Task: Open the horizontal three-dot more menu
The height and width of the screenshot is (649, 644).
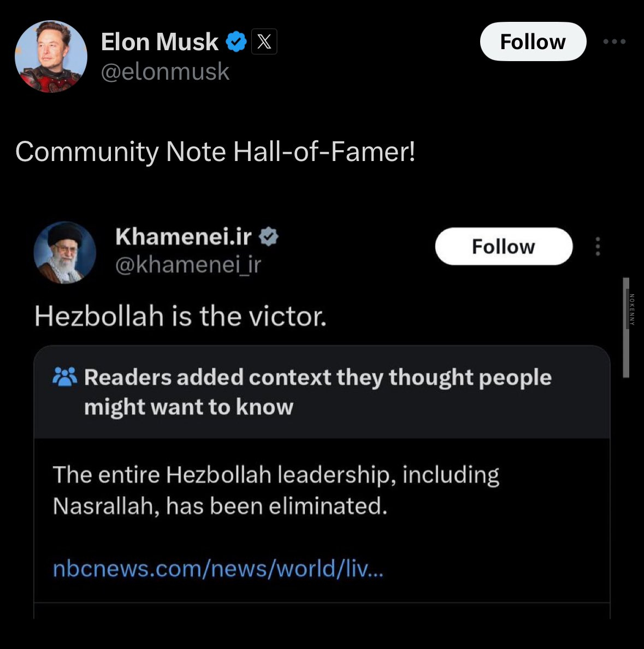Action: pos(615,41)
